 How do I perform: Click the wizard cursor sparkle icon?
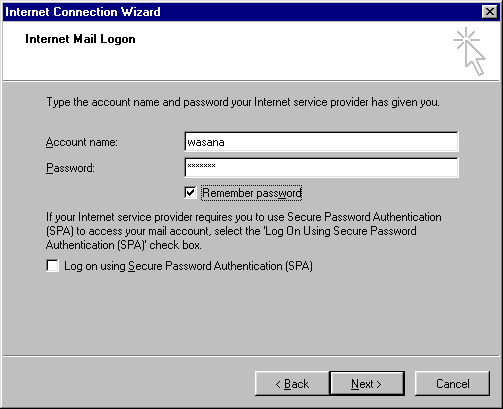(x=469, y=52)
